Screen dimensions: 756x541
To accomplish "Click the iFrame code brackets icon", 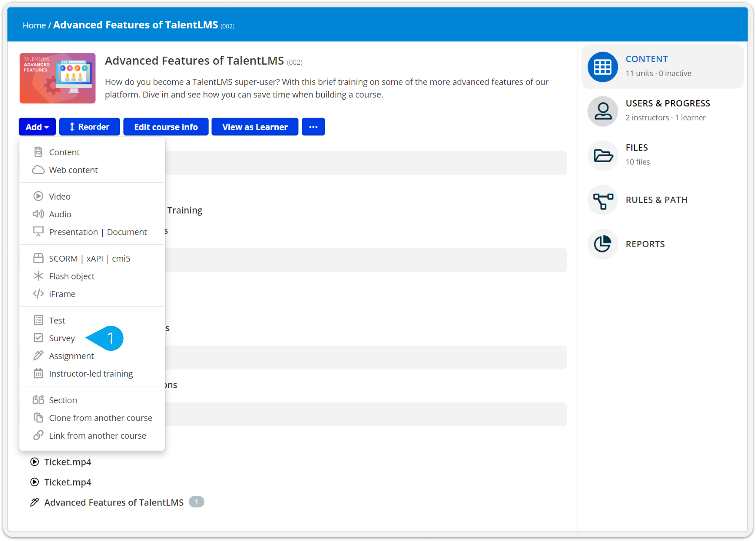I will pyautogui.click(x=38, y=293).
